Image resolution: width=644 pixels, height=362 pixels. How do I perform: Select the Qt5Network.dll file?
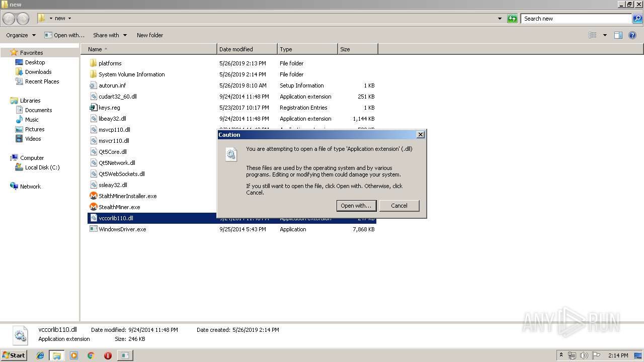click(117, 163)
